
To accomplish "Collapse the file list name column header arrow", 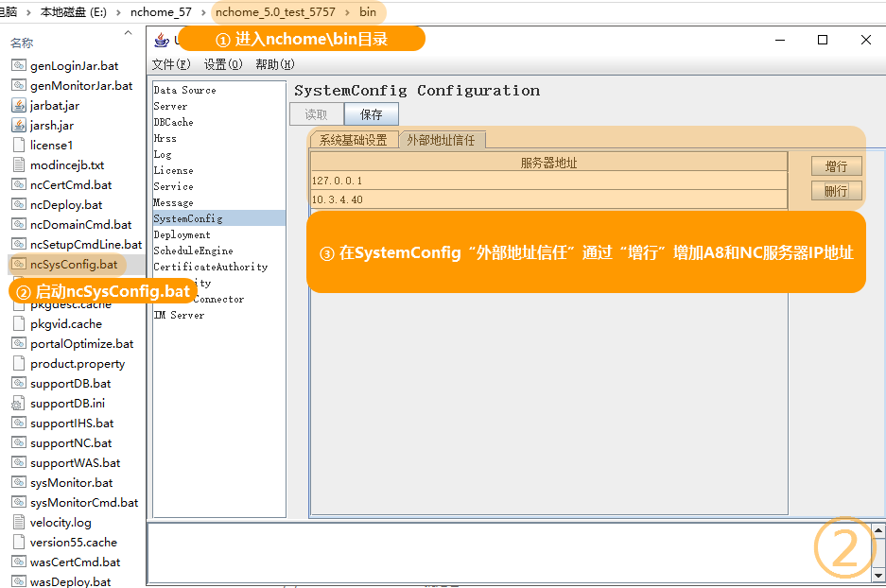I will coord(129,34).
